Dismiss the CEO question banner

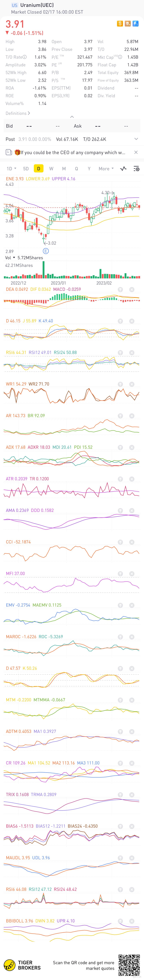(x=136, y=152)
